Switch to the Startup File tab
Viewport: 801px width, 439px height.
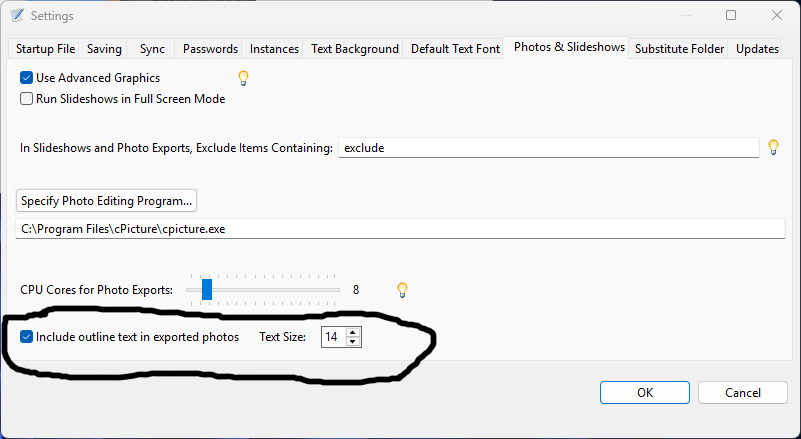pyautogui.click(x=45, y=49)
